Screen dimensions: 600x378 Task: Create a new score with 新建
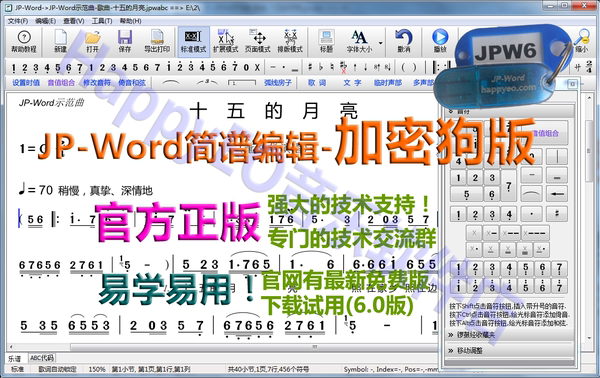pyautogui.click(x=60, y=41)
